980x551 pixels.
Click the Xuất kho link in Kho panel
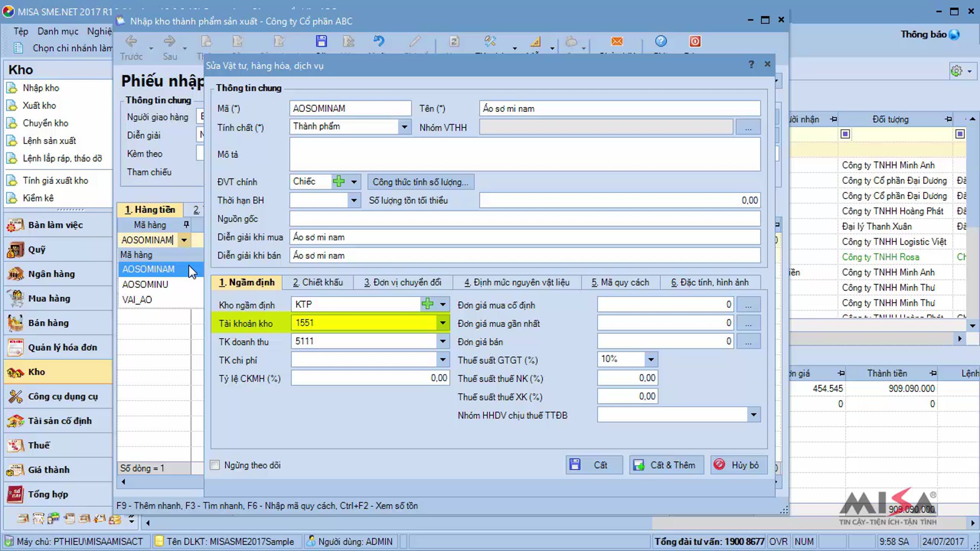point(39,105)
